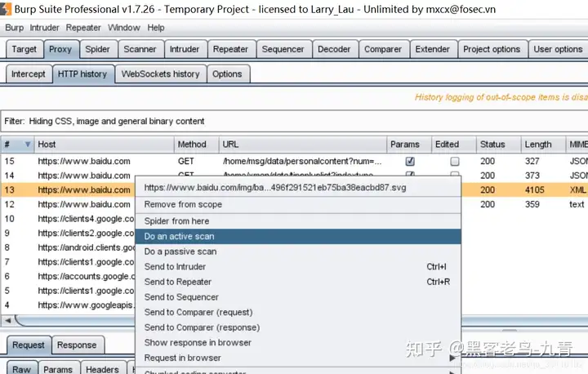Switch to the Repeater tool tab
588x374 pixels.
tap(231, 49)
